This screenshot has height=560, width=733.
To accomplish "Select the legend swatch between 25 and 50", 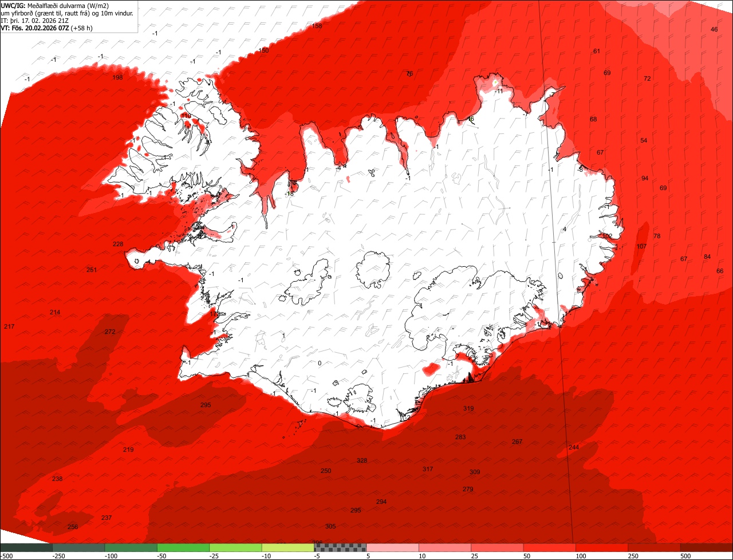I will [x=497, y=547].
